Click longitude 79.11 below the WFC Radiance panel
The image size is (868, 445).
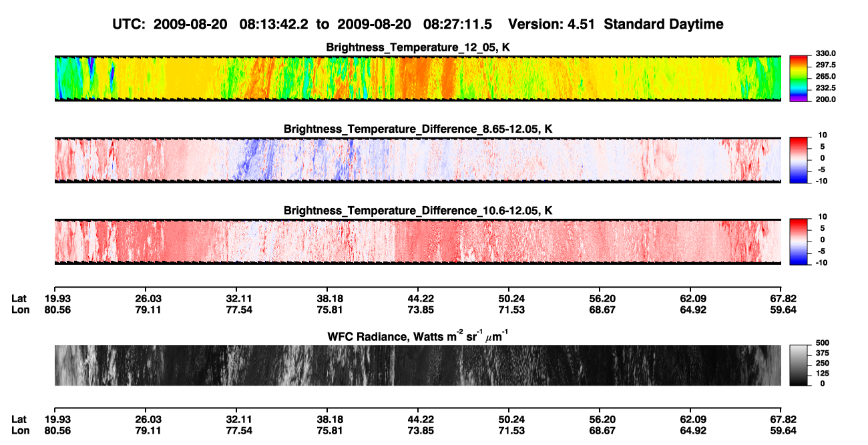(x=148, y=430)
